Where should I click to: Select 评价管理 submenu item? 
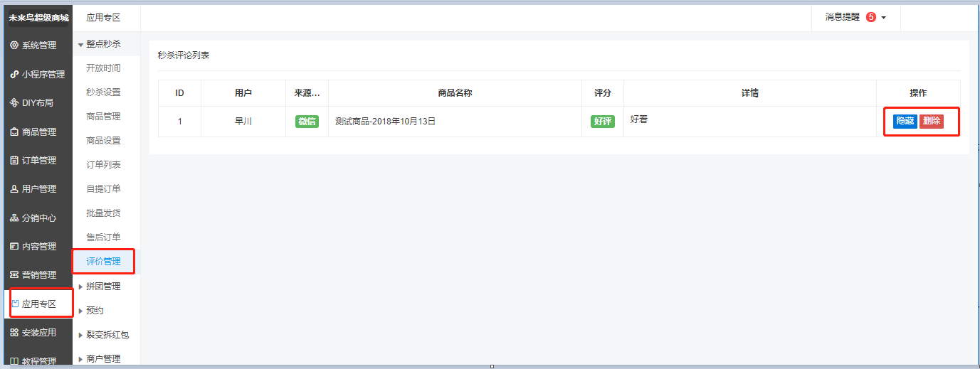(103, 262)
